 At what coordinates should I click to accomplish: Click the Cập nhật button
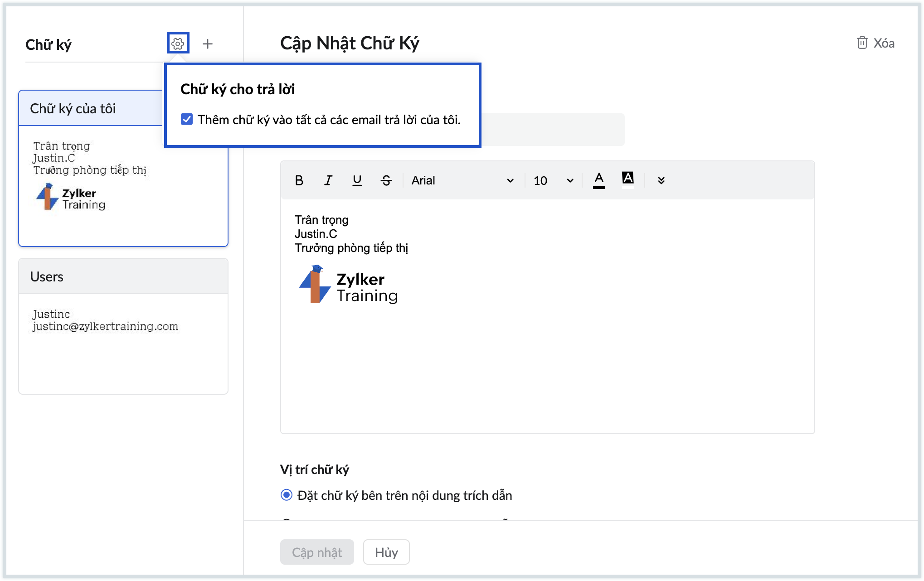coord(317,552)
